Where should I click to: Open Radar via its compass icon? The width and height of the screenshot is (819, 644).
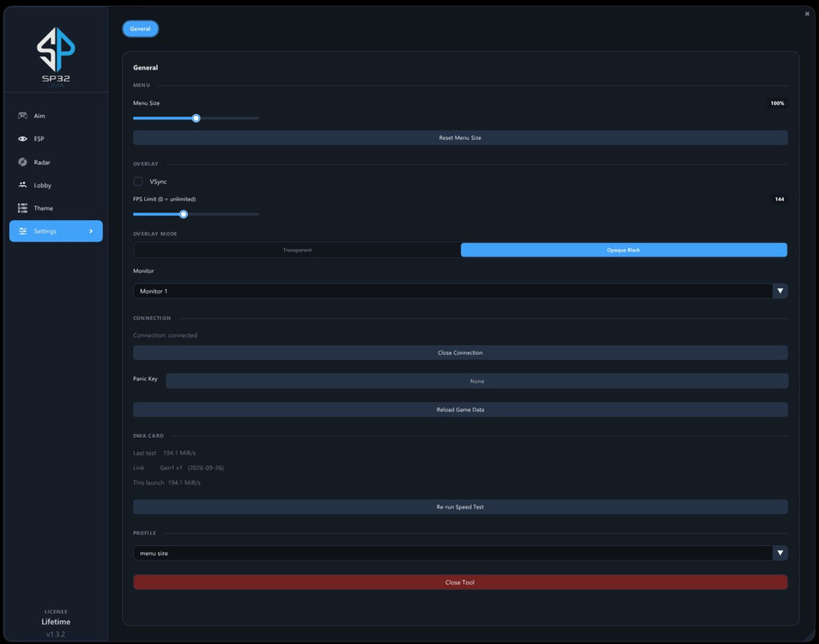click(22, 162)
